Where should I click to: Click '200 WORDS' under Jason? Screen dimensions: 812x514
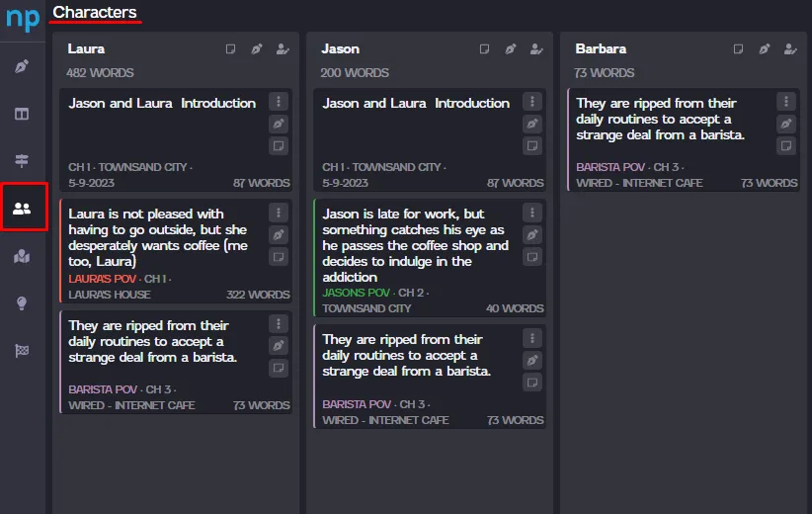[355, 73]
